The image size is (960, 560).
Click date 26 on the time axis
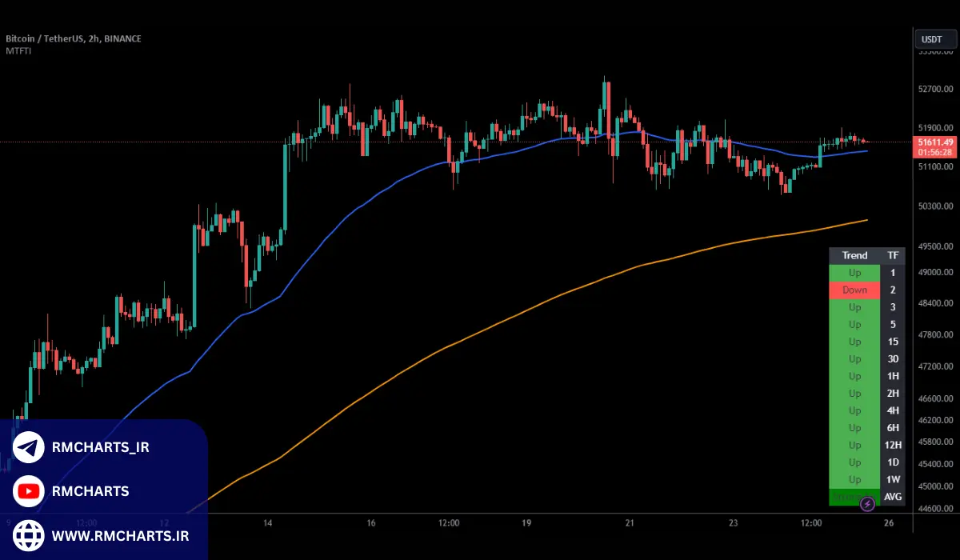click(889, 523)
